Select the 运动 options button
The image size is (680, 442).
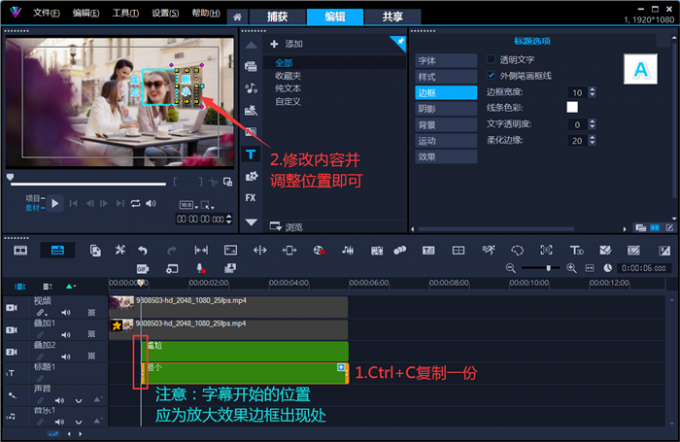click(x=446, y=141)
